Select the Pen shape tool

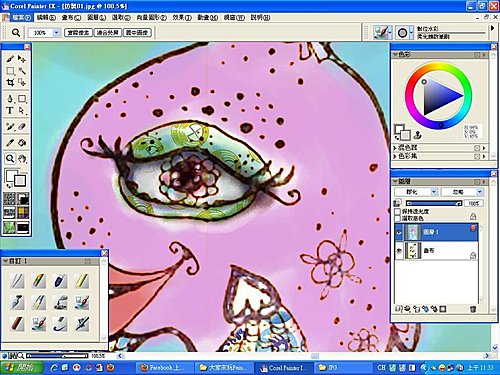tap(10, 99)
